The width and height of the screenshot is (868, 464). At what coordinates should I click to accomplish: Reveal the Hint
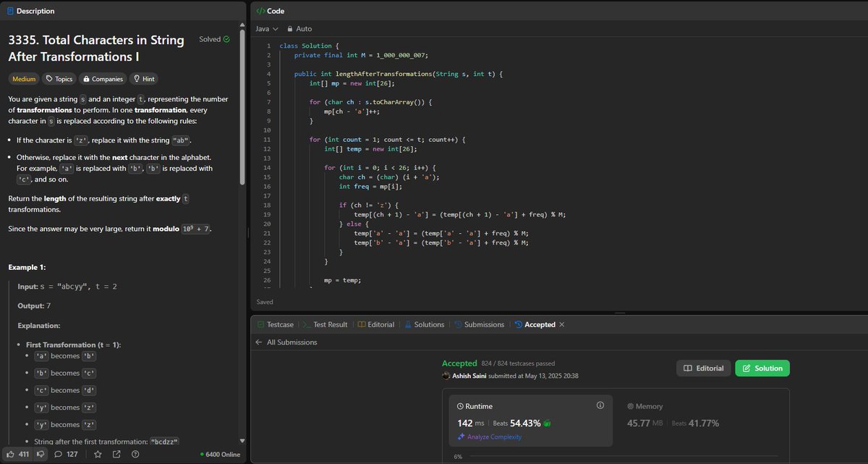[144, 79]
